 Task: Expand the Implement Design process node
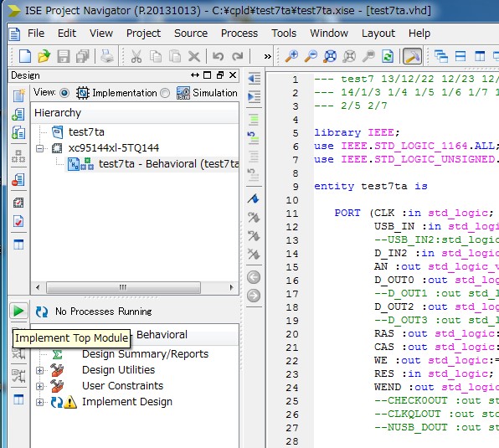[x=40, y=402]
